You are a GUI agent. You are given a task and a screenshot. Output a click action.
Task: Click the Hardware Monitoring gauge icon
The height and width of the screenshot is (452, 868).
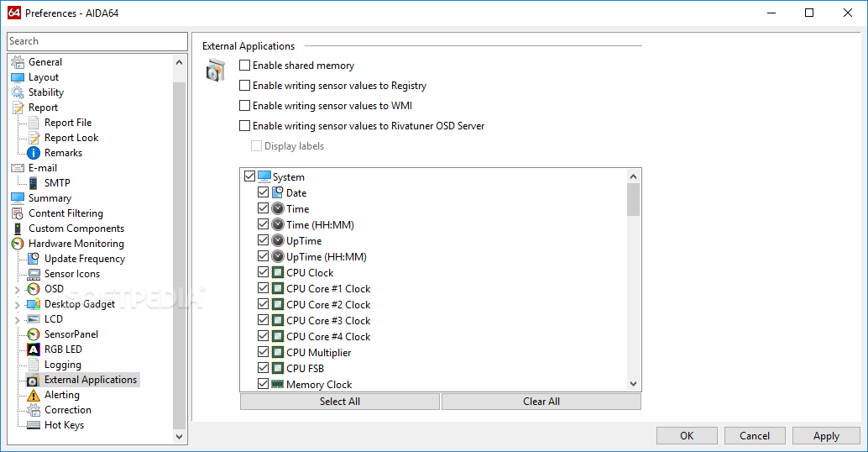(x=18, y=244)
